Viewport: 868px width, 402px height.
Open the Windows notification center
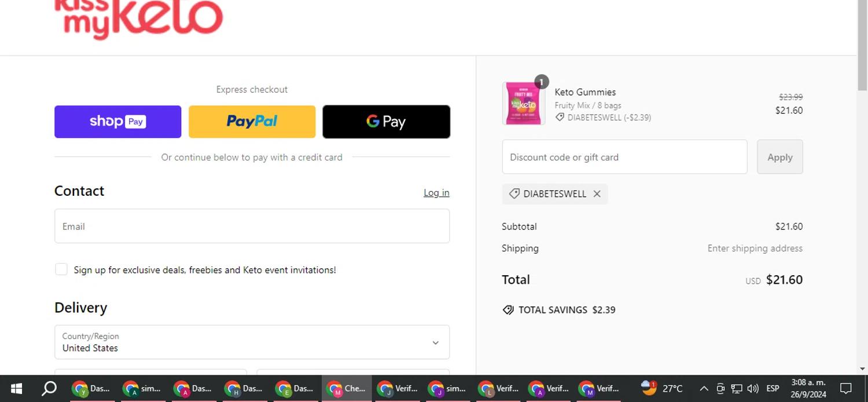tap(845, 389)
